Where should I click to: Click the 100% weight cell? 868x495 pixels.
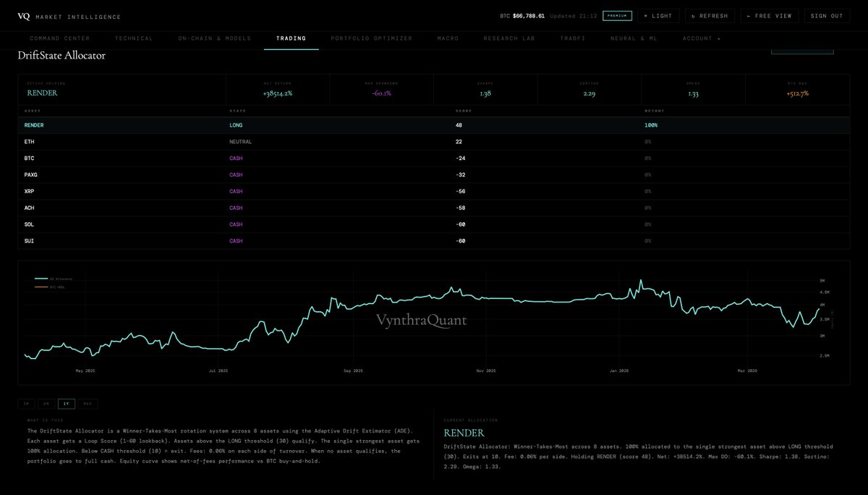pos(651,125)
